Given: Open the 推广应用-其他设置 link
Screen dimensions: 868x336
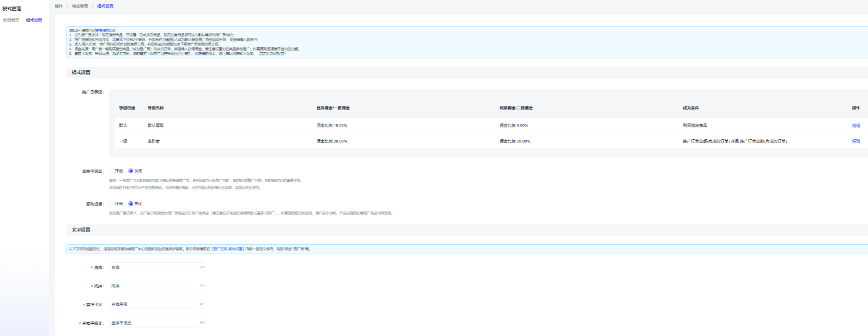Looking at the screenshot, I should click(228, 249).
